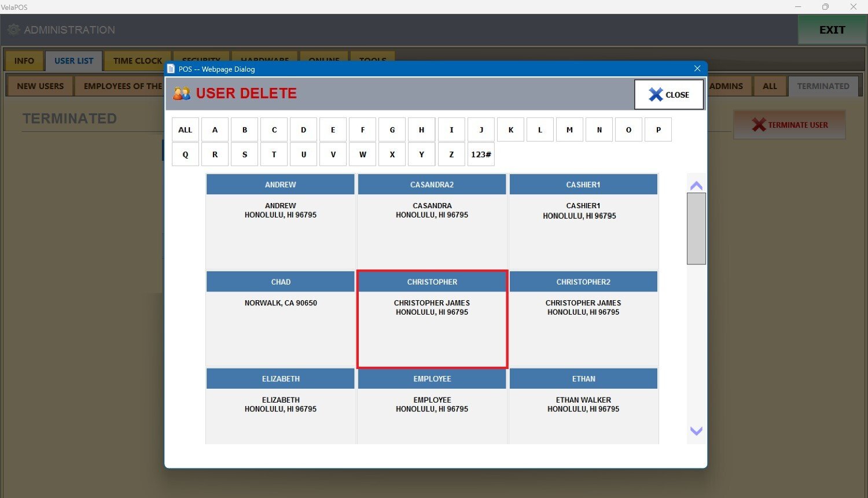Click the Administration gear icon
Viewport: 868px width, 498px height.
pos(14,29)
